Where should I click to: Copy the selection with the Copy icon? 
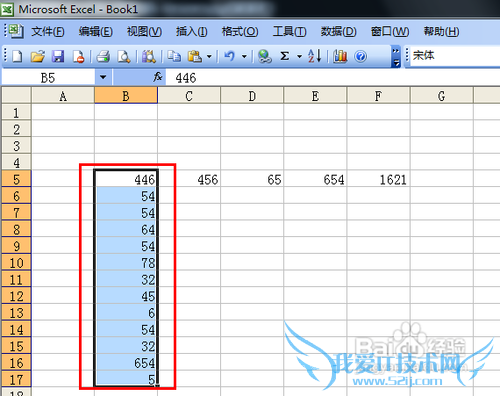[174, 56]
